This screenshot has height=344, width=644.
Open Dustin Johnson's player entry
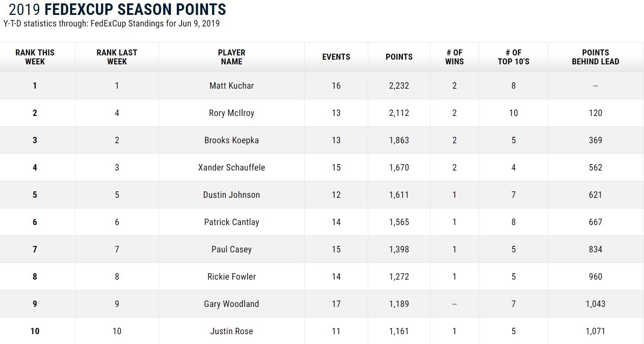[231, 195]
